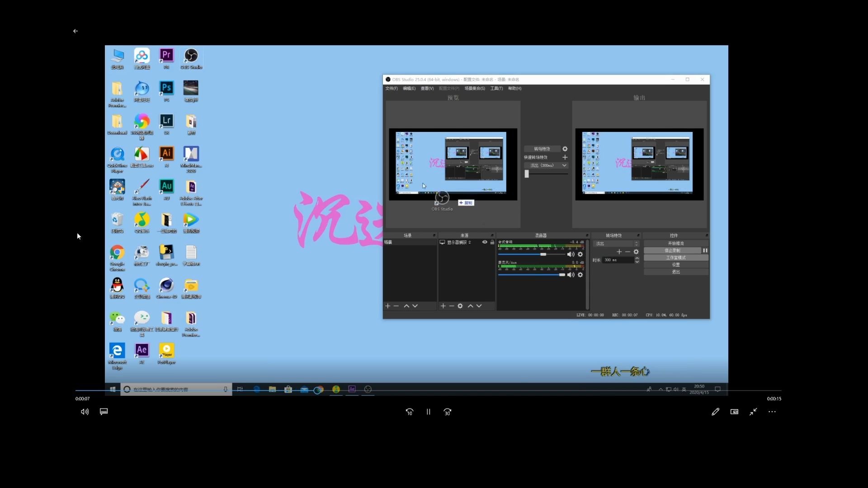The height and width of the screenshot is (488, 868).
Task: Pause the video playback
Action: [428, 412]
